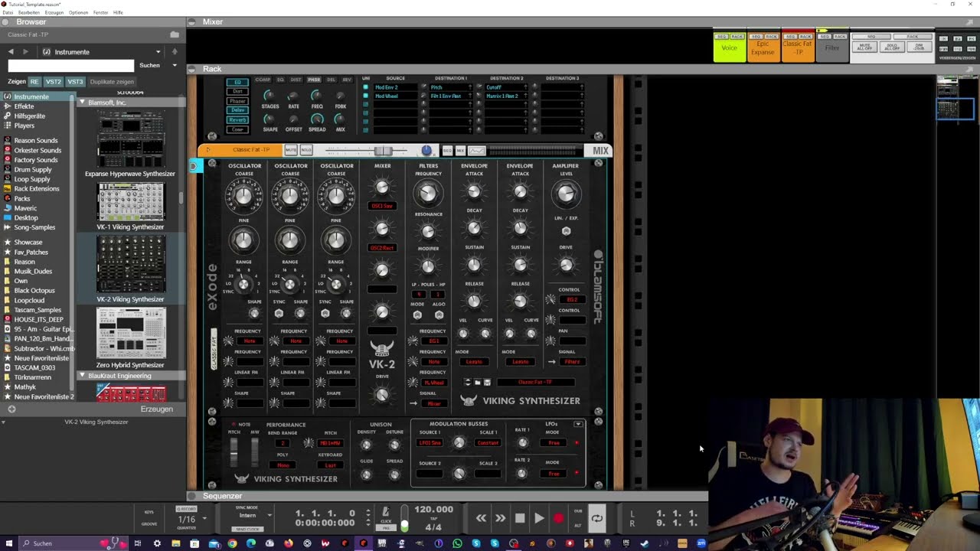Open the Windows taskbar search icon
Screen dimensions: 980x551
click(x=26, y=543)
